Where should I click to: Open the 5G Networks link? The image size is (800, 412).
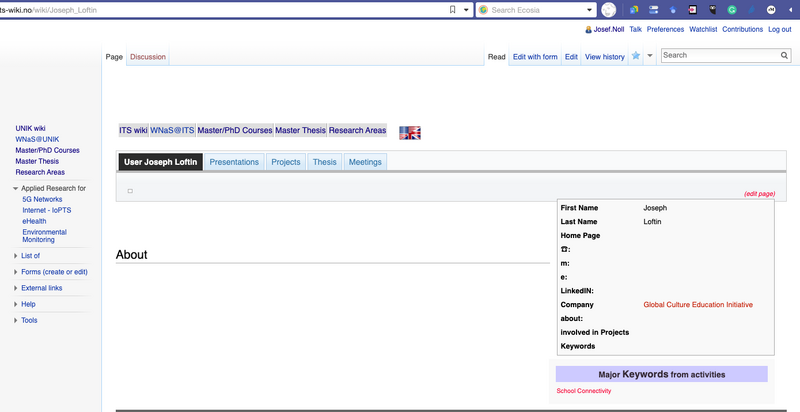pos(42,199)
